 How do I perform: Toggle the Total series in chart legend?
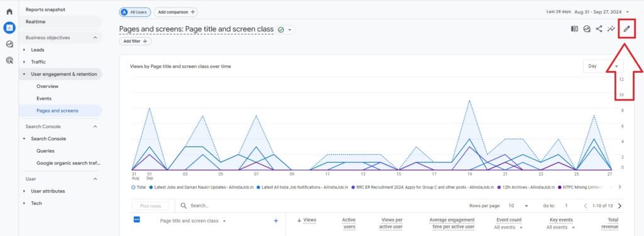[139, 187]
